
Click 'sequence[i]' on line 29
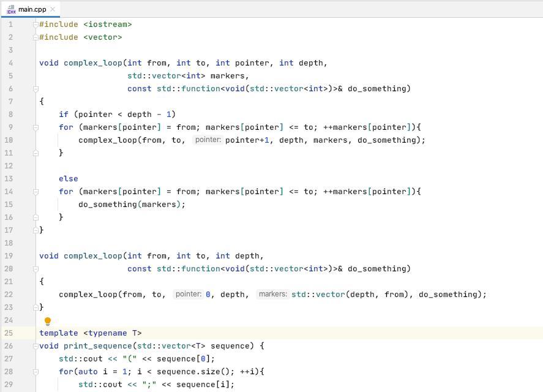(203, 385)
